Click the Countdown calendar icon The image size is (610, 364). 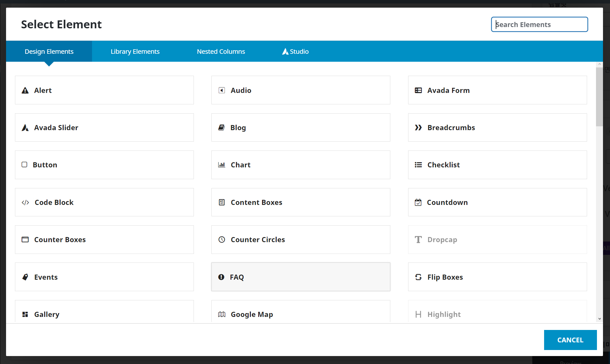[x=418, y=202]
